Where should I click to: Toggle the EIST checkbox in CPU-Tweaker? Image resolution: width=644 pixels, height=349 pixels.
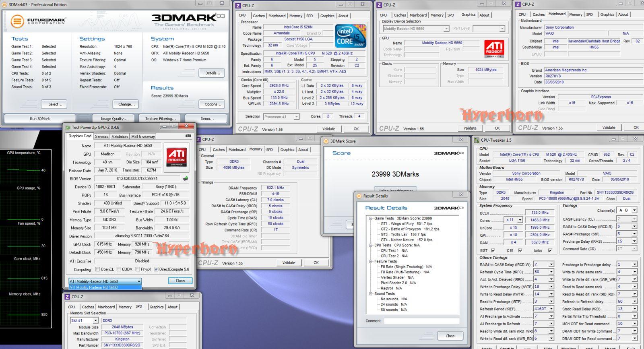coord(493,250)
